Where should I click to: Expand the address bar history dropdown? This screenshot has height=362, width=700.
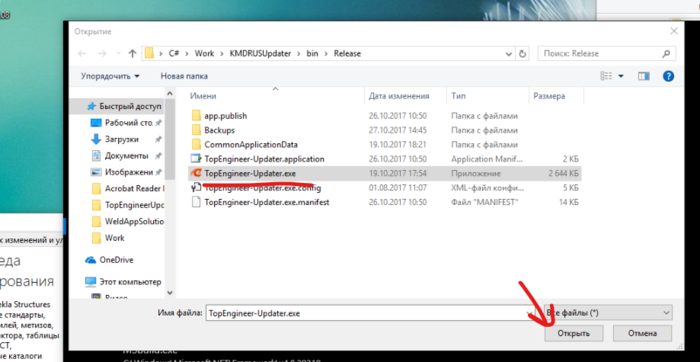tap(508, 54)
